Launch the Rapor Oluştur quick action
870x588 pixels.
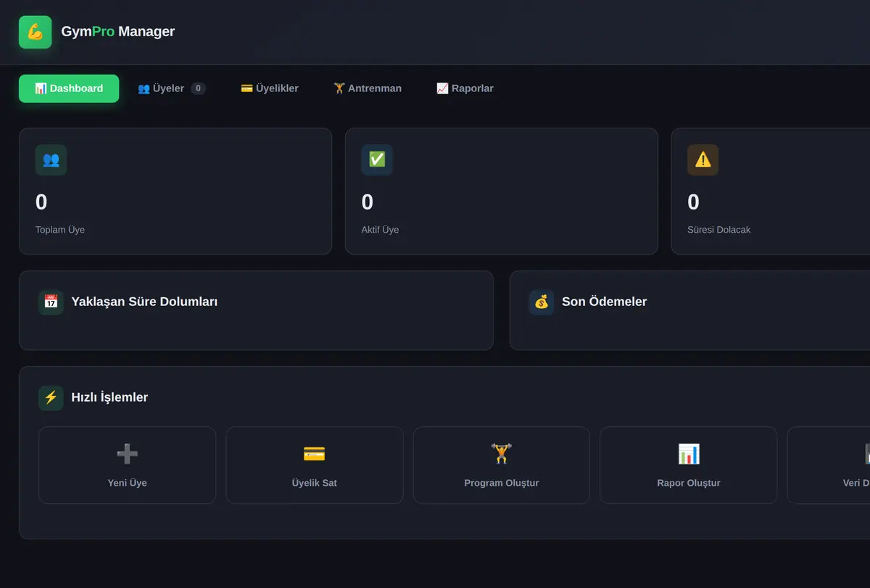pos(689,465)
